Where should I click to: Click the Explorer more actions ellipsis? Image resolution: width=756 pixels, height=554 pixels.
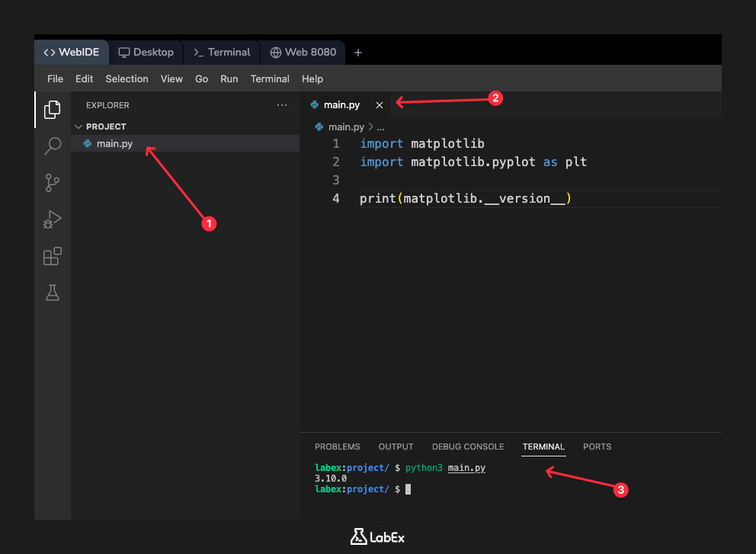(x=282, y=105)
